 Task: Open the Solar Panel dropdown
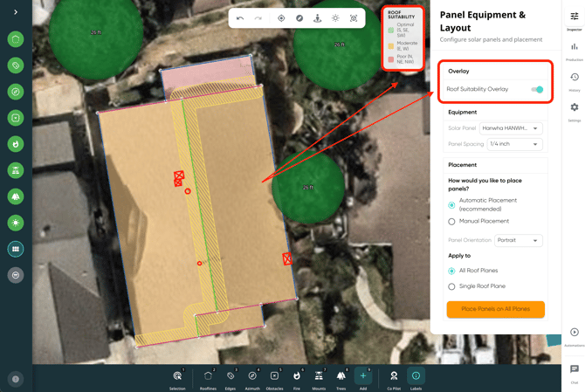511,128
